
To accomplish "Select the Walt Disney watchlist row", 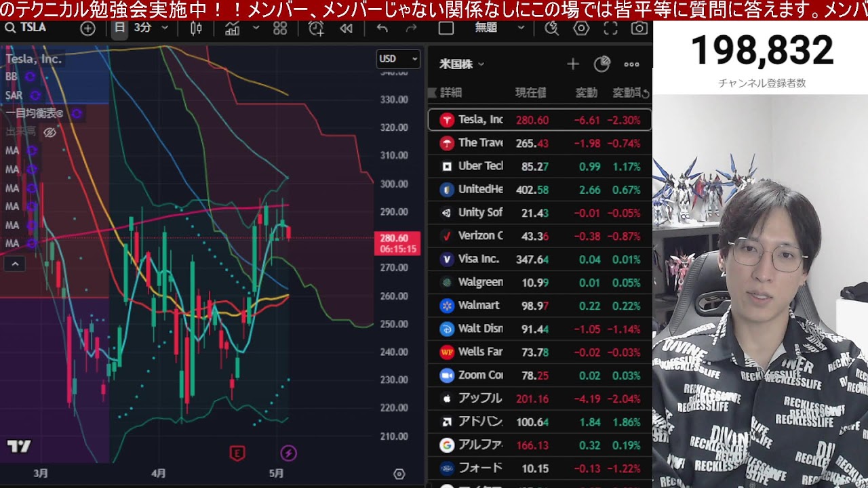I will point(540,329).
